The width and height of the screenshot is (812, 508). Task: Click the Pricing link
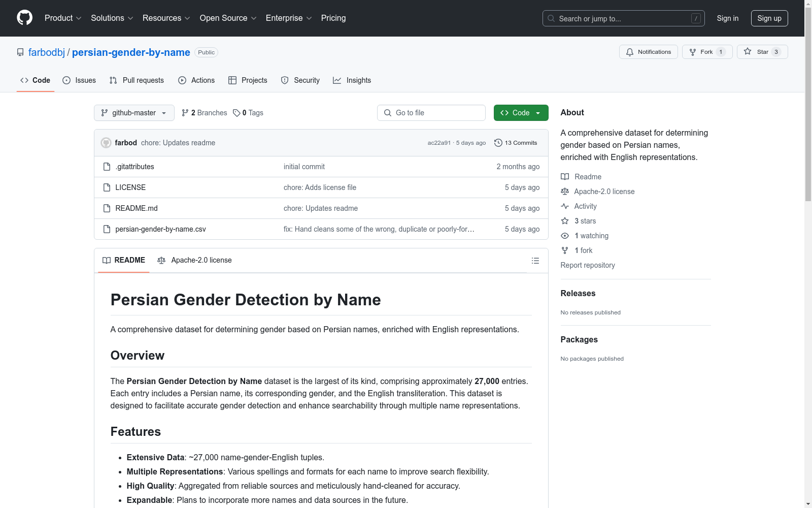pyautogui.click(x=333, y=18)
